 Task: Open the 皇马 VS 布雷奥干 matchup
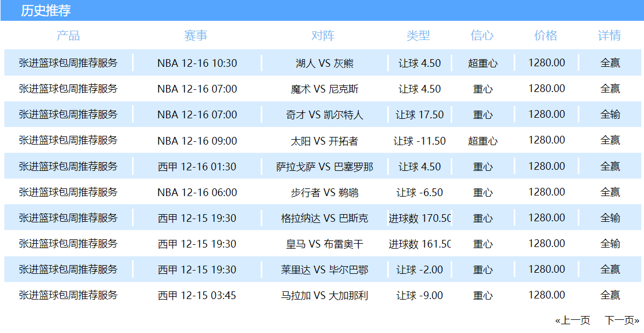coord(324,244)
